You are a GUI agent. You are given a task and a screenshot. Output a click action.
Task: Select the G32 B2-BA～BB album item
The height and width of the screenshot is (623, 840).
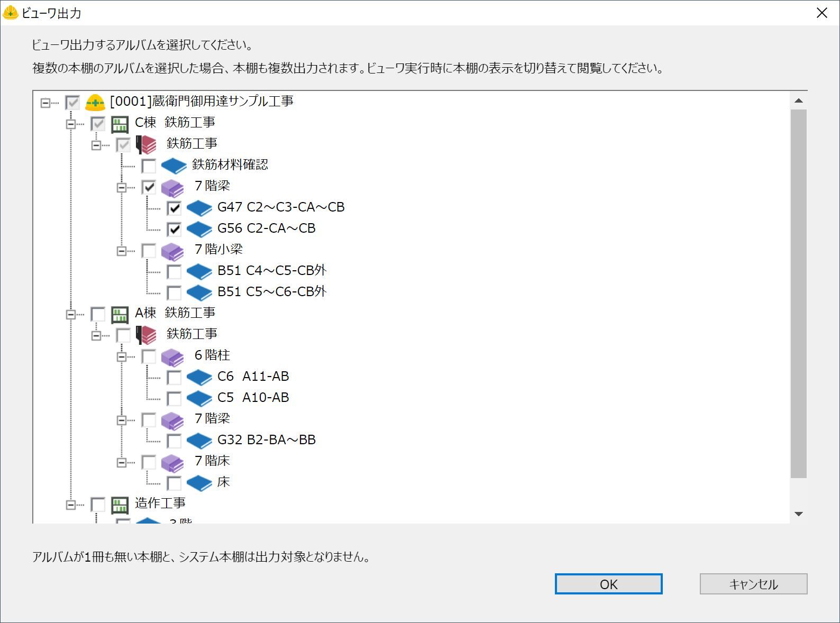pos(266,440)
